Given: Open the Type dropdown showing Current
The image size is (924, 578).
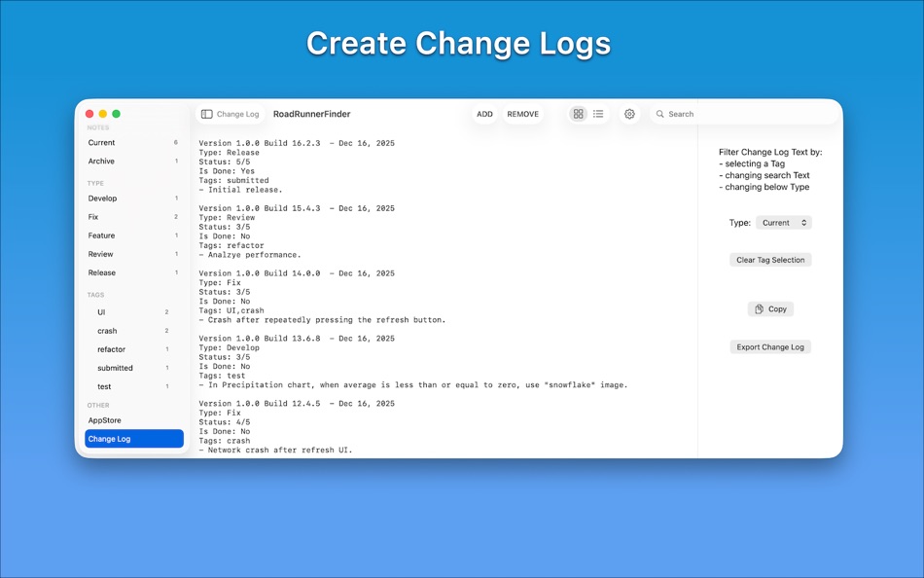Looking at the screenshot, I should [x=784, y=222].
